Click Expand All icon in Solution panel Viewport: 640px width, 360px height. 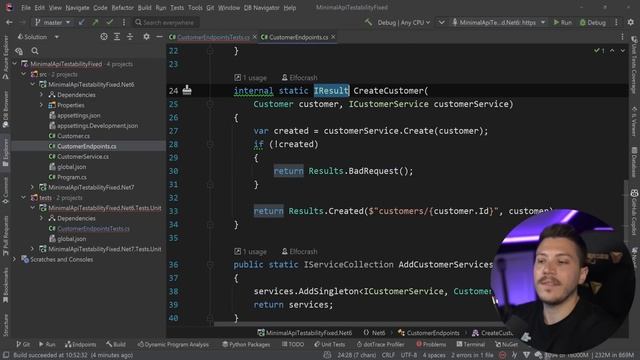click(x=117, y=37)
